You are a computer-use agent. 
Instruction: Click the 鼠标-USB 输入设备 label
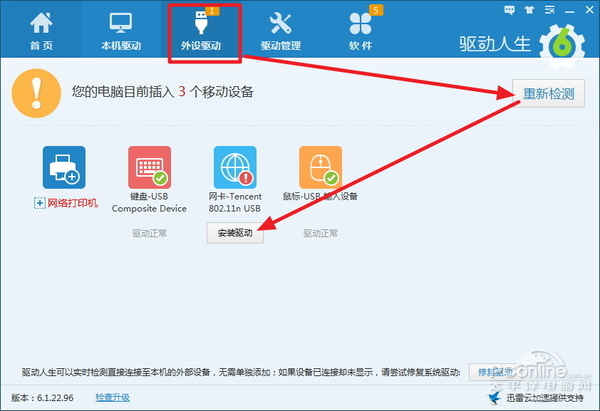point(320,196)
